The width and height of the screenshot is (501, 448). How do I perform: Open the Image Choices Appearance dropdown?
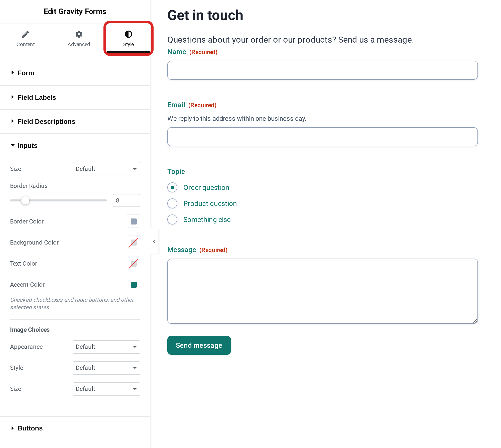(106, 347)
